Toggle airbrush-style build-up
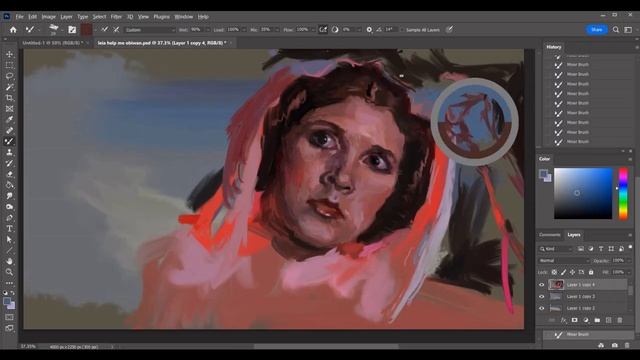The image size is (640, 360). [x=323, y=30]
